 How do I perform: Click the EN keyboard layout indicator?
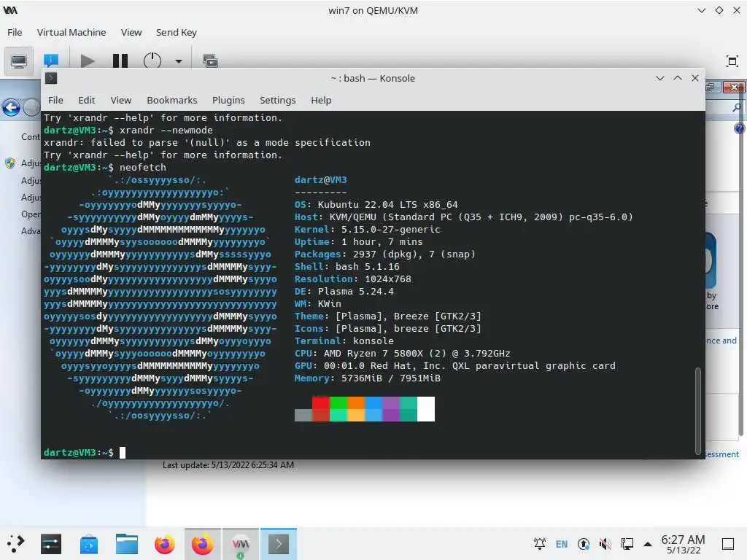562,544
